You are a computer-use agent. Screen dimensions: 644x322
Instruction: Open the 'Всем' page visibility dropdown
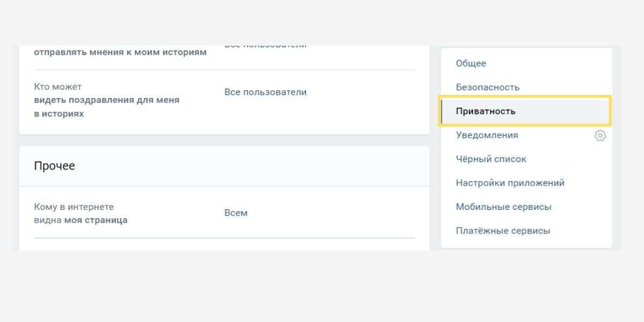[x=236, y=213]
